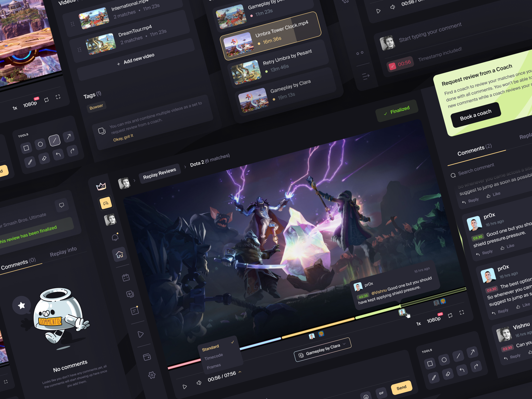Click the Send button to post comment
The image size is (532, 399).
[x=401, y=387]
